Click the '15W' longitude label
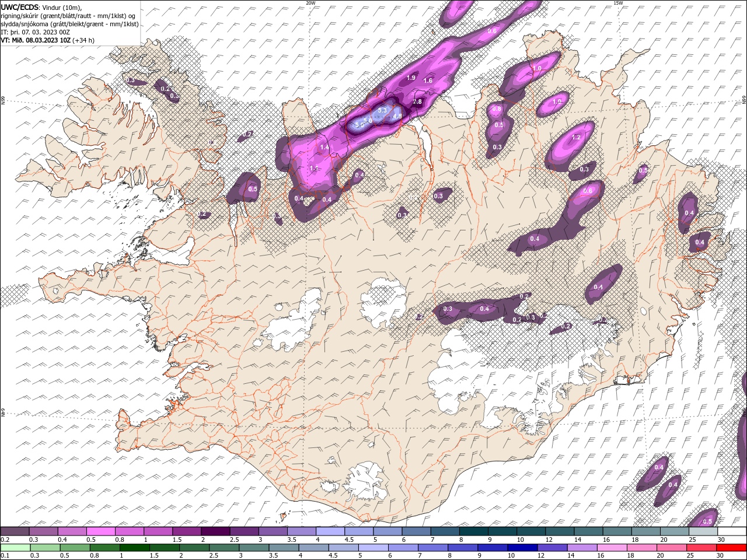747x560 pixels. click(618, 3)
